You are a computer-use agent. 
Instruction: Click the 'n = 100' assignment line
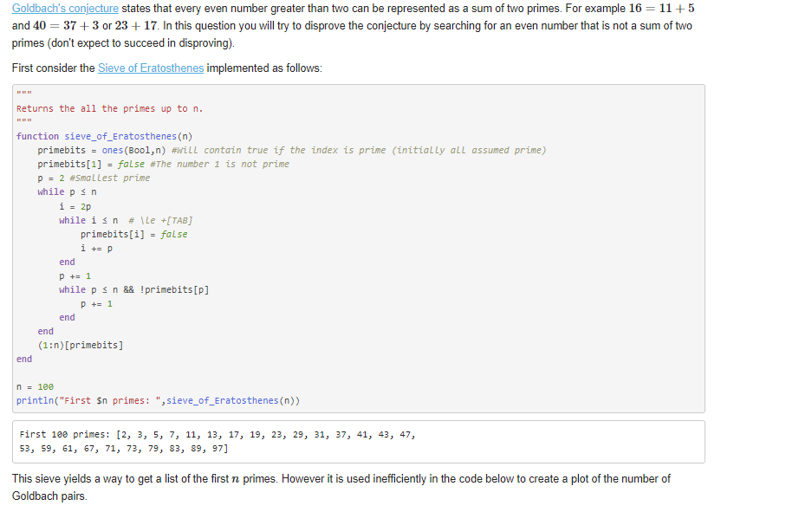(x=35, y=386)
